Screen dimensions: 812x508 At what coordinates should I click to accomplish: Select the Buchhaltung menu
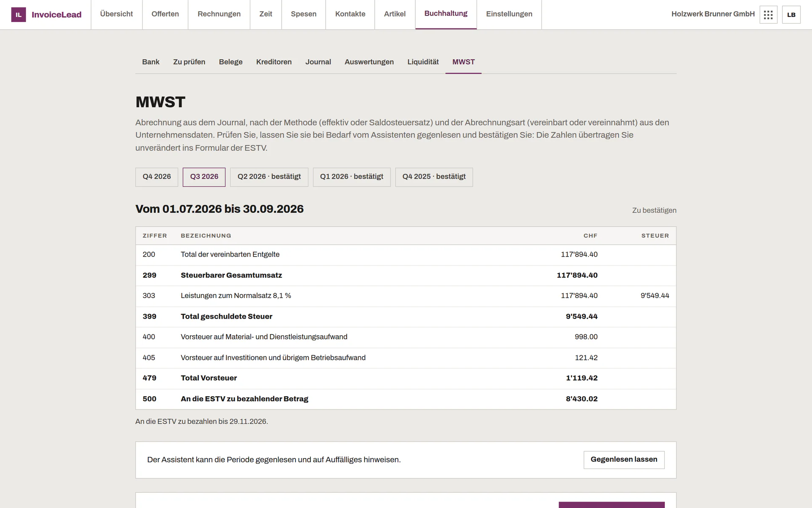(446, 14)
